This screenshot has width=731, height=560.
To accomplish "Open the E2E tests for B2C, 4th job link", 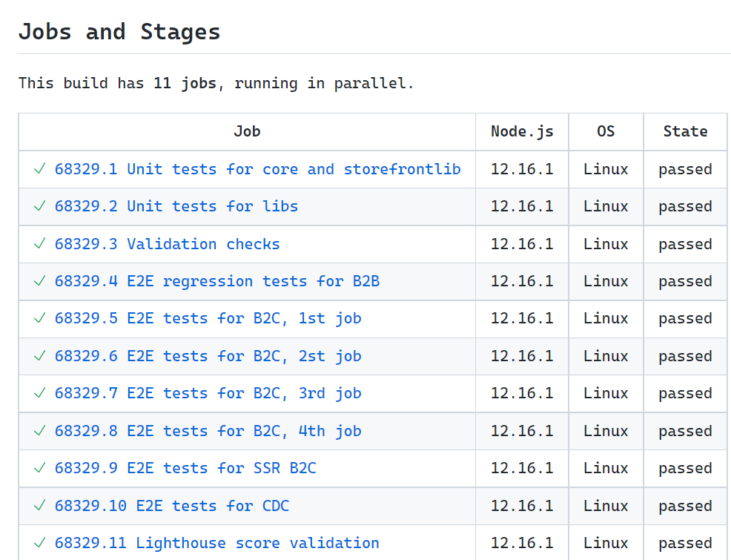I will coord(208,431).
